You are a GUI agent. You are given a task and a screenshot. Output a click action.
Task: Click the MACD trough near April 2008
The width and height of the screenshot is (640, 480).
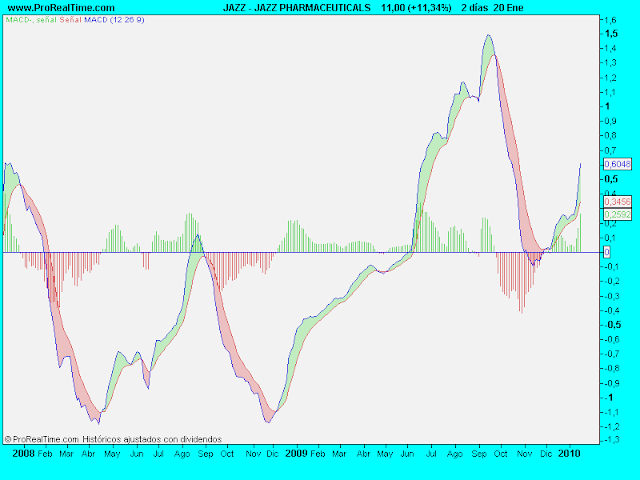coord(98,423)
